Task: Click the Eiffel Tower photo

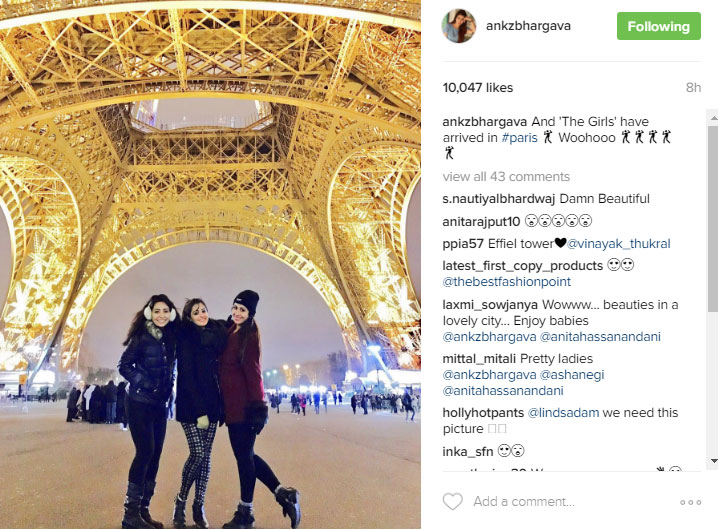Action: click(x=210, y=264)
